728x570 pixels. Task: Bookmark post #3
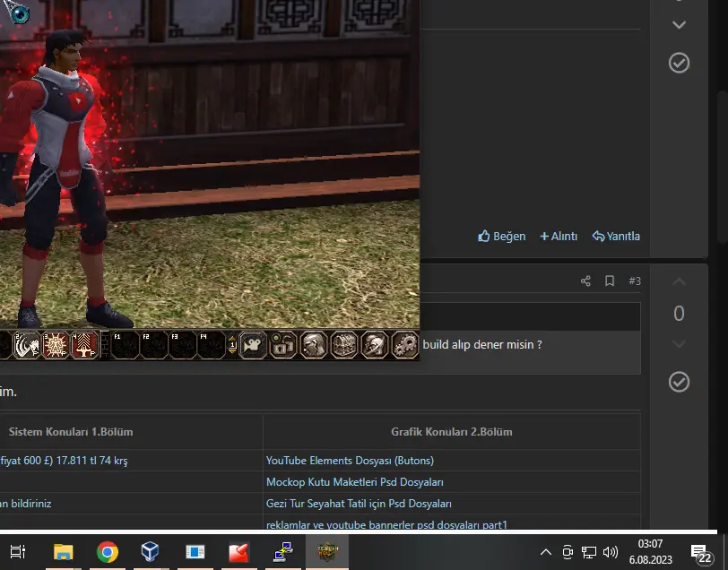(x=610, y=281)
